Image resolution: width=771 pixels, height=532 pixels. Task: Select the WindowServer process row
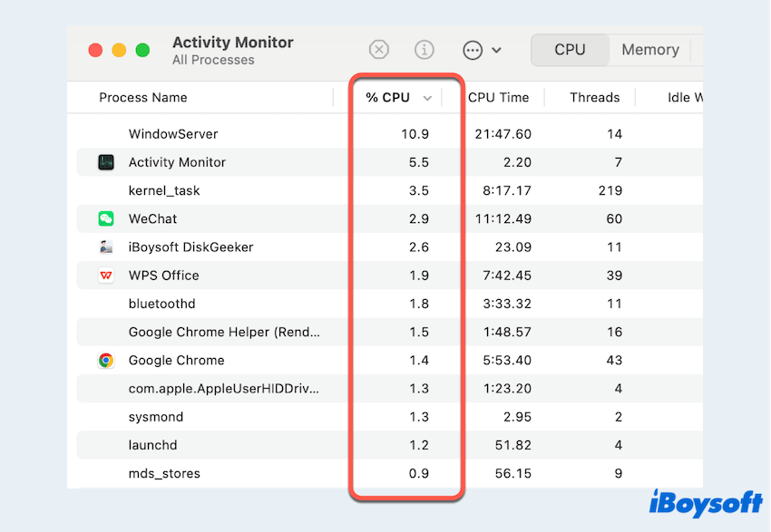point(173,134)
